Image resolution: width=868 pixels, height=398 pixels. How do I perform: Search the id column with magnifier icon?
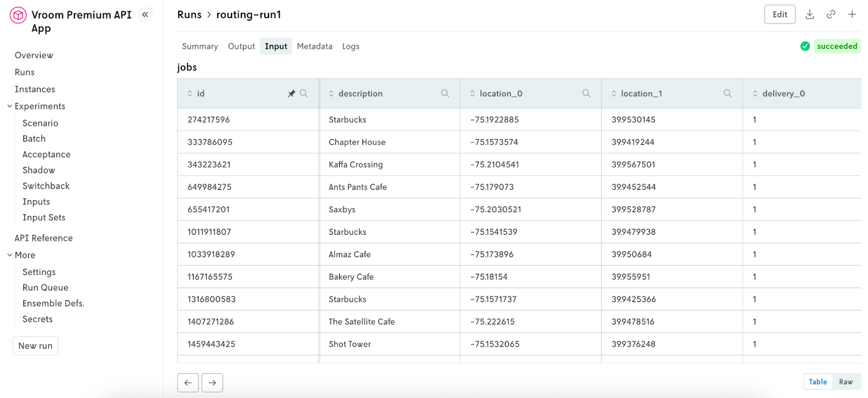[x=304, y=94]
